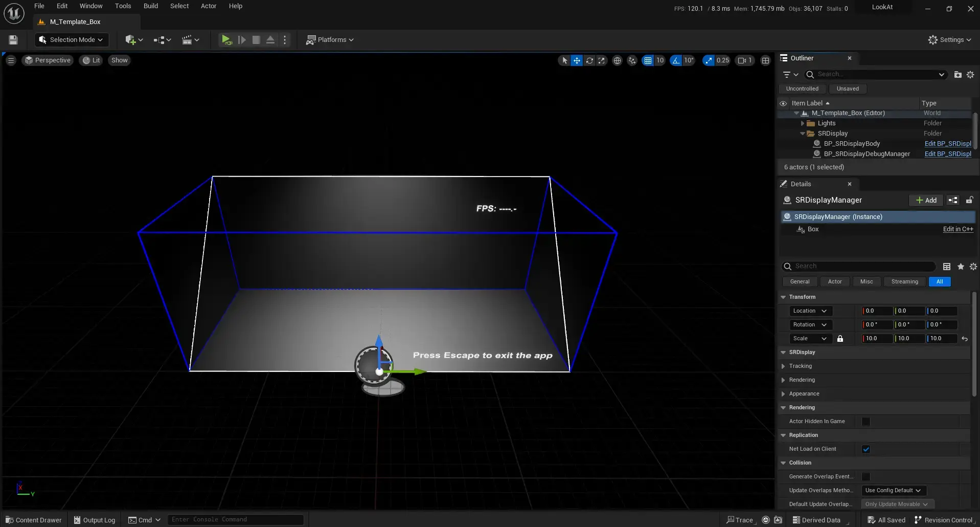Select the translate objects tool
Viewport: 980px width, 527px height.
[x=577, y=60]
